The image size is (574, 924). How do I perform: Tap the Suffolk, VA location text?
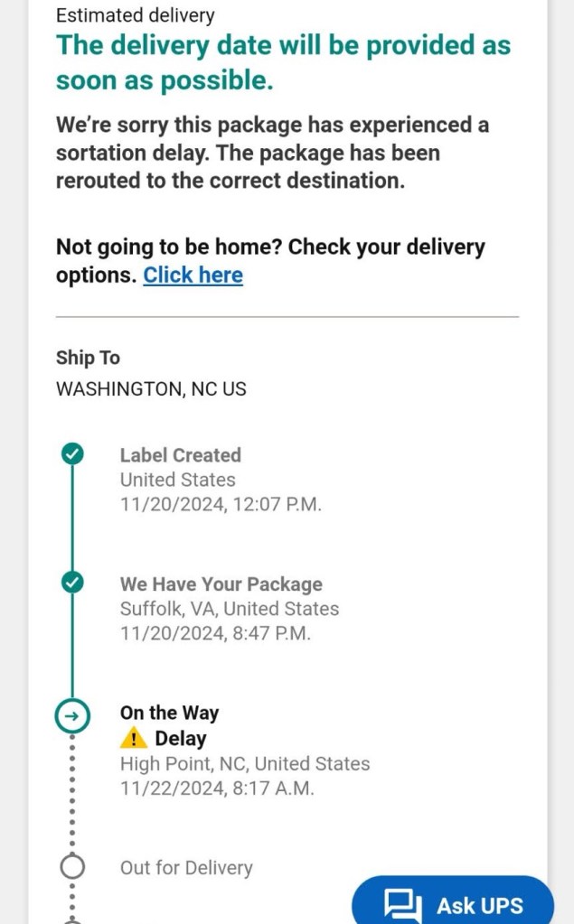pos(230,609)
